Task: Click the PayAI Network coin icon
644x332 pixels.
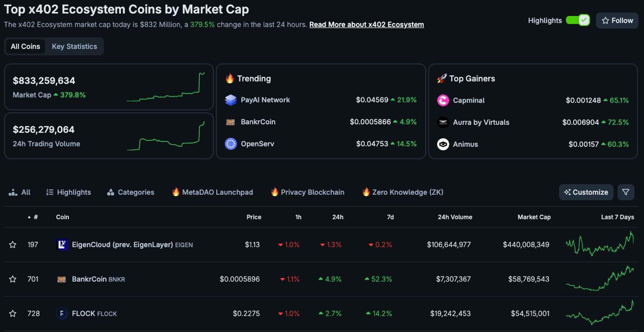Action: (231, 100)
